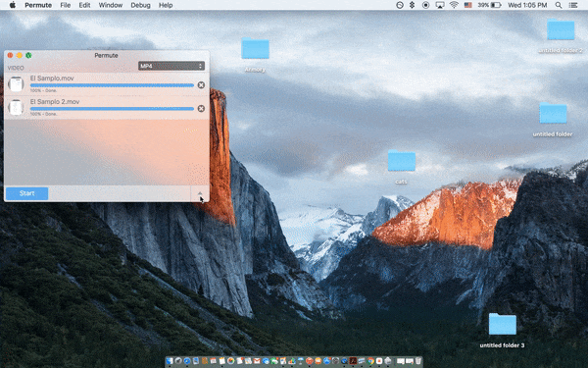Click the Wed 1:05 PM clock

(x=527, y=5)
